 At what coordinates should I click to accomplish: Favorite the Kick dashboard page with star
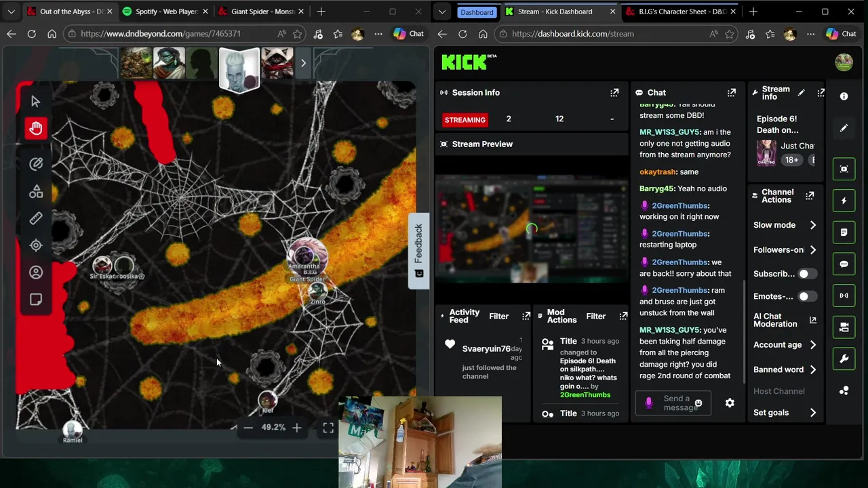pyautogui.click(x=729, y=34)
